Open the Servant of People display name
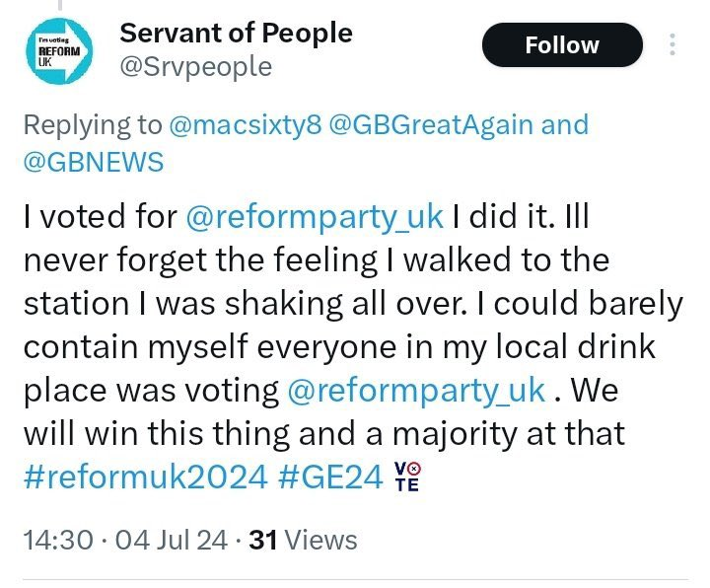Screen dimensions: 710x588 (x=236, y=32)
